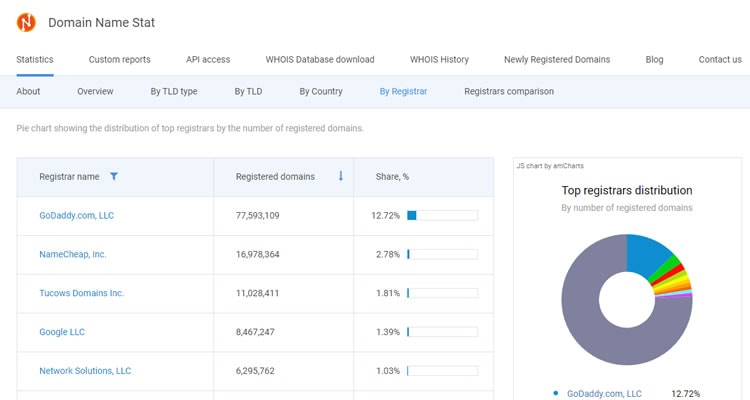Switch to By Country subtab
The image size is (750, 400).
click(321, 91)
